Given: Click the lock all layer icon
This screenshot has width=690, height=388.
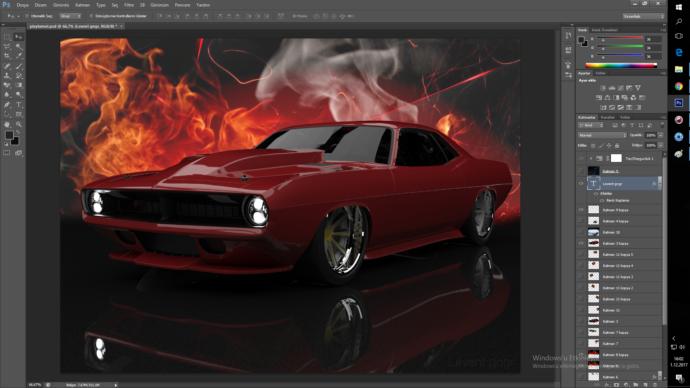Looking at the screenshot, I should (617, 146).
